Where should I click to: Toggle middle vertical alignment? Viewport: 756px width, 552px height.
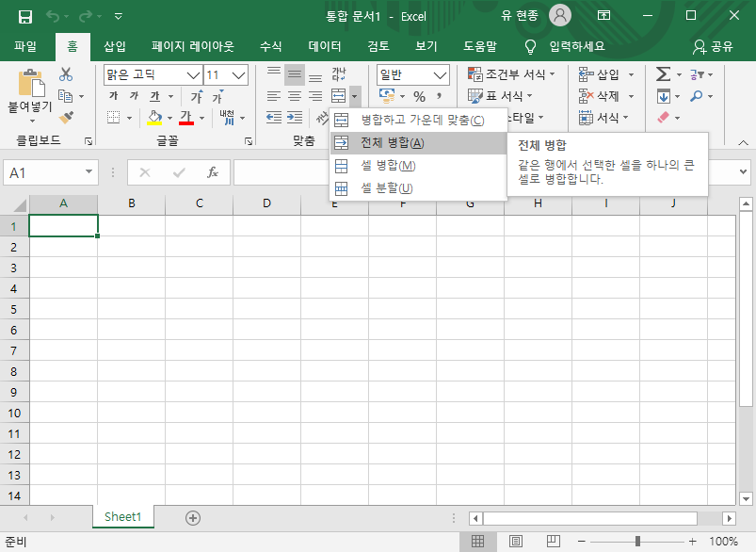coord(295,74)
